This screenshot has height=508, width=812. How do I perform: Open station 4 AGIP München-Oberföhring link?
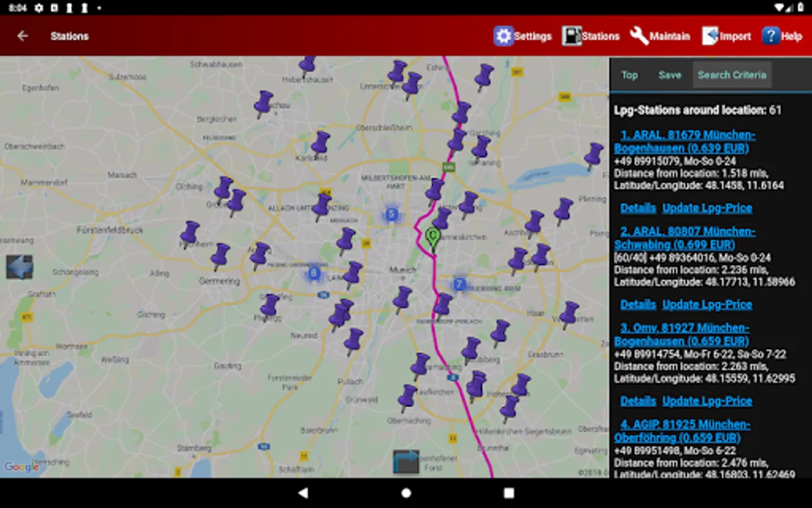(682, 431)
